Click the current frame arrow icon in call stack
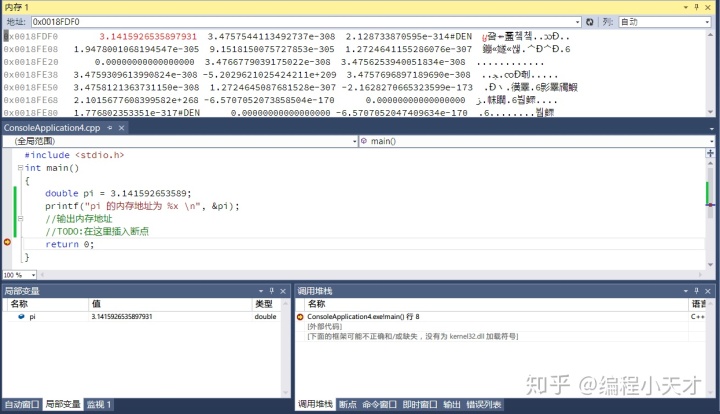Viewport: 720px width, 414px height. point(300,317)
